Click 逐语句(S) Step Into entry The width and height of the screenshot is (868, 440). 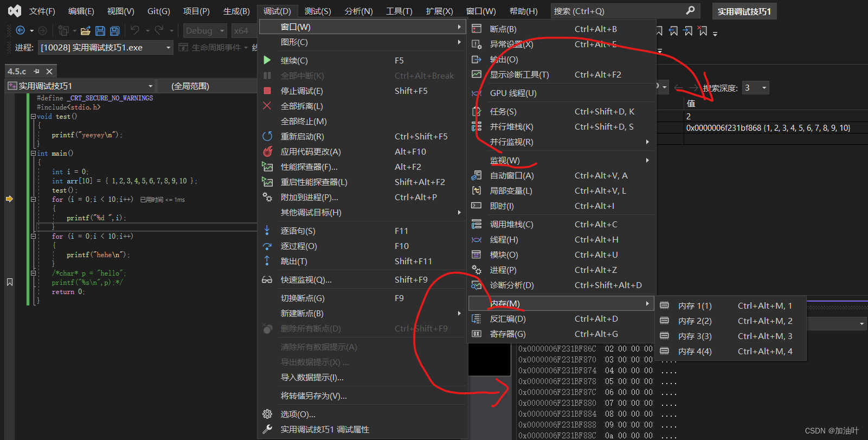pos(362,231)
